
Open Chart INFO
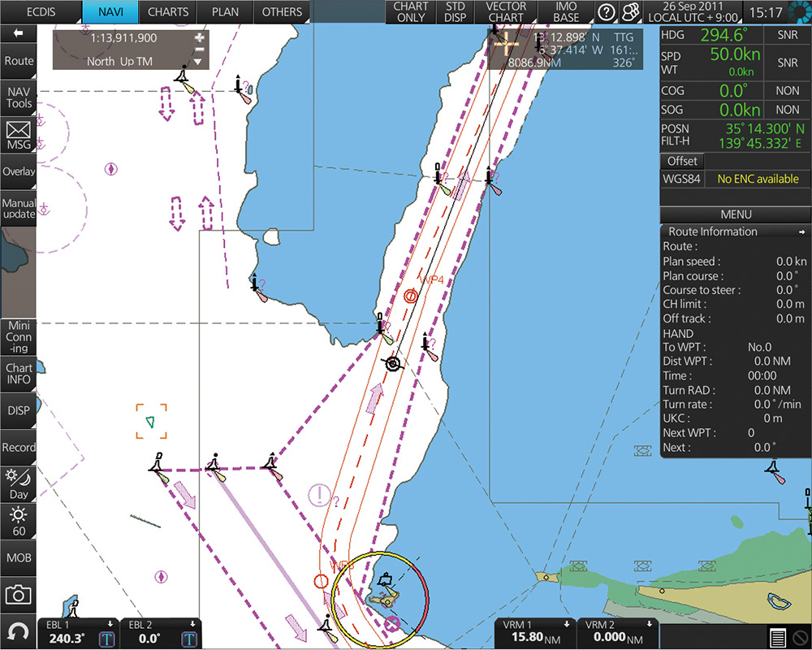click(x=18, y=373)
